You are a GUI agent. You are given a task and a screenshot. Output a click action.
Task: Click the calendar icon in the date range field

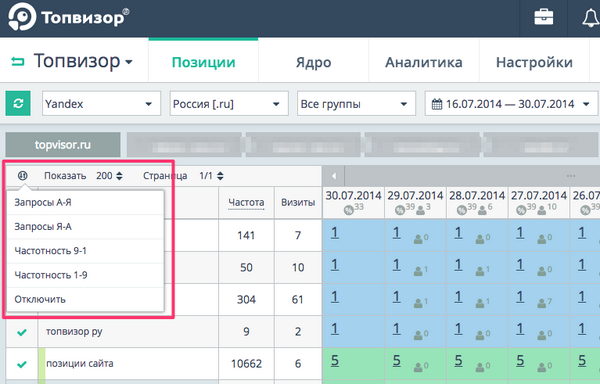[437, 104]
